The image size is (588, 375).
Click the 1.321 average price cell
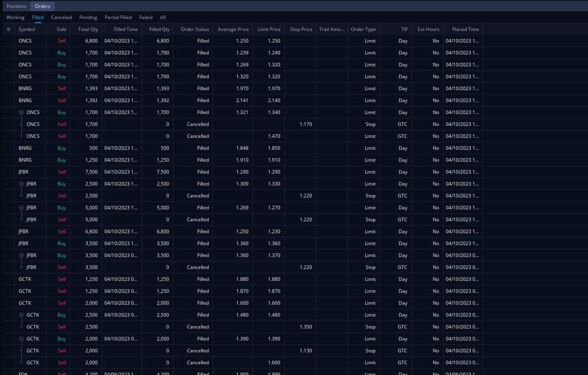point(242,112)
